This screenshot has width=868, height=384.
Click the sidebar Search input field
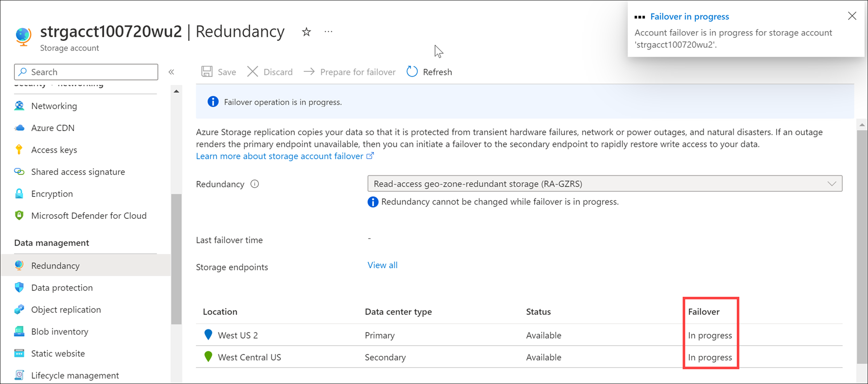tap(86, 72)
